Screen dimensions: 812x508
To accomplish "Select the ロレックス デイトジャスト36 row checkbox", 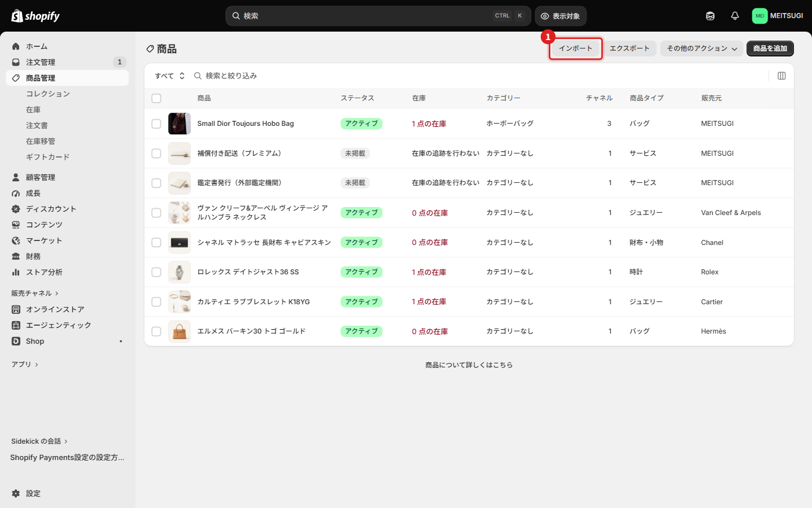I will 156,272.
